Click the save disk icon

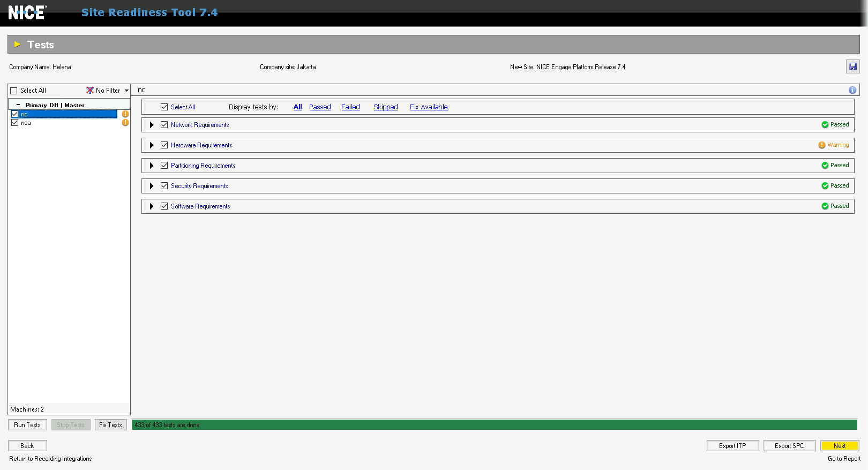click(x=852, y=67)
